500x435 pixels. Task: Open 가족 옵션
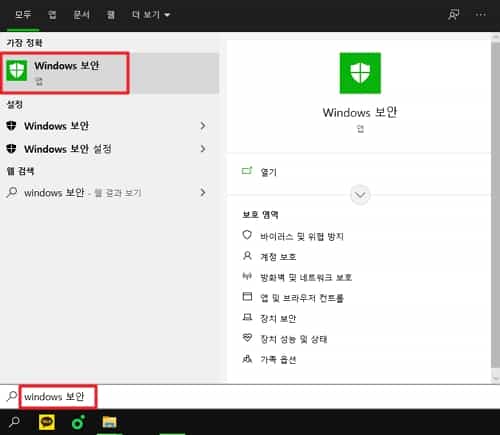[278, 359]
